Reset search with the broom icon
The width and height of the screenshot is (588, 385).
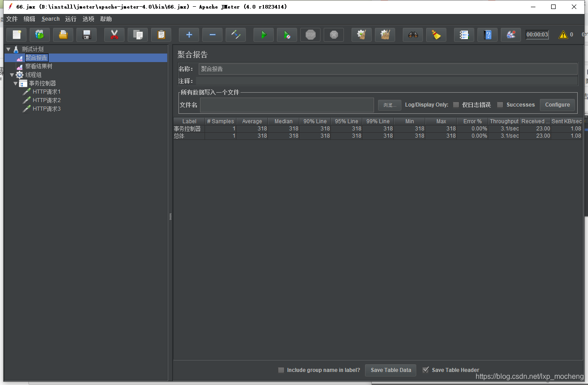pos(437,35)
